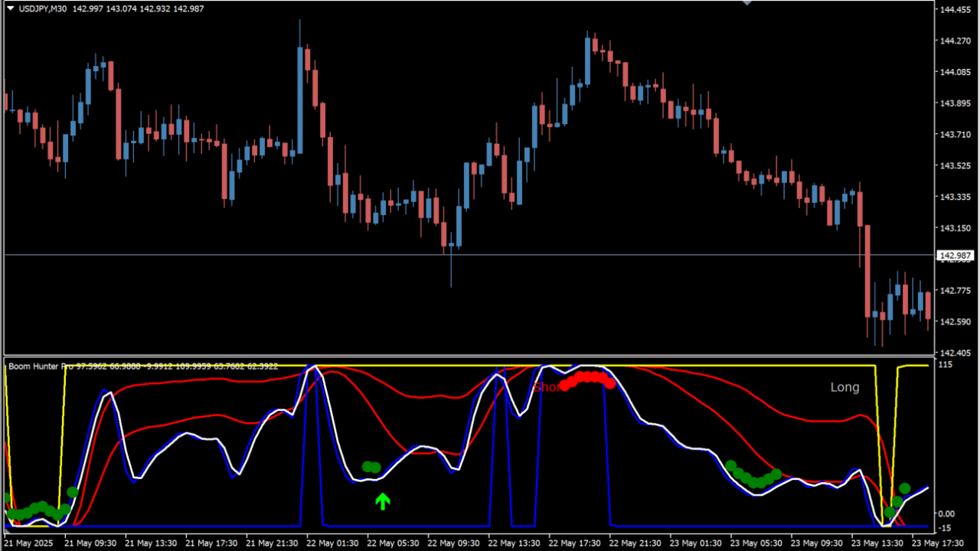Click the '21 May 09:30' time label
The image size is (980, 551).
point(90,543)
